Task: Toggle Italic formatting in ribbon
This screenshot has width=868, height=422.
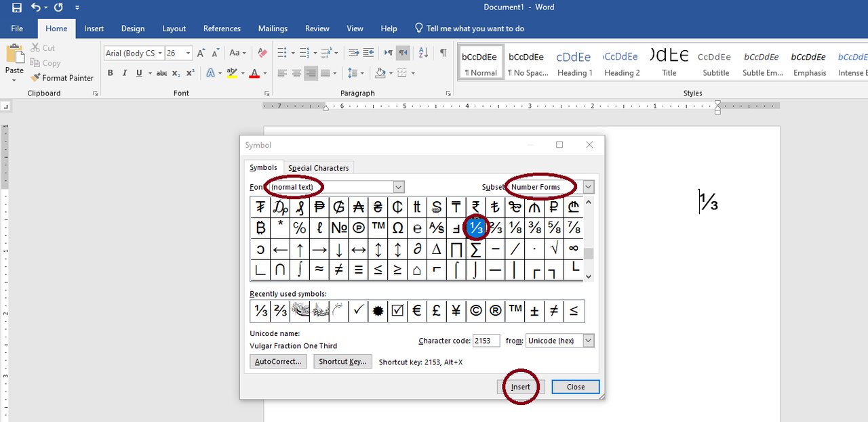Action: pyautogui.click(x=125, y=73)
